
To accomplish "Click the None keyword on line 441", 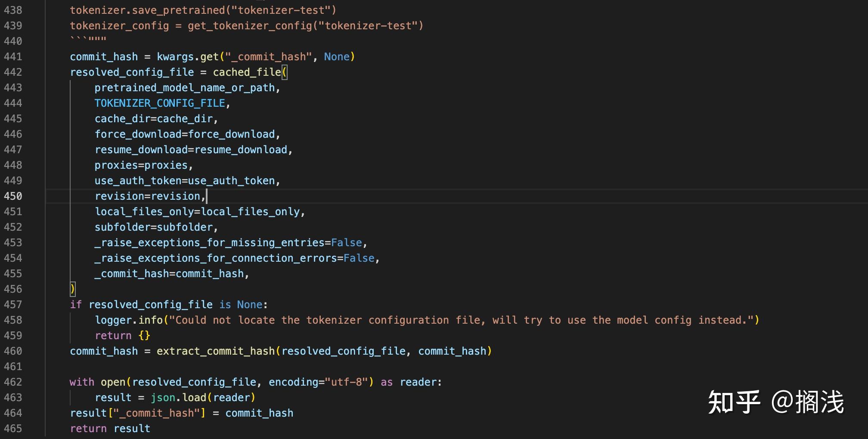I will coord(337,56).
